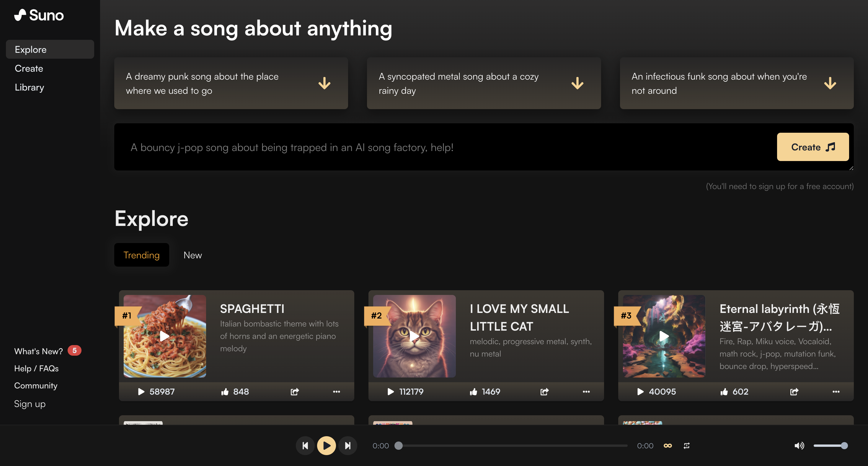Open Library in the sidebar
Viewport: 868px width, 466px height.
tap(29, 87)
